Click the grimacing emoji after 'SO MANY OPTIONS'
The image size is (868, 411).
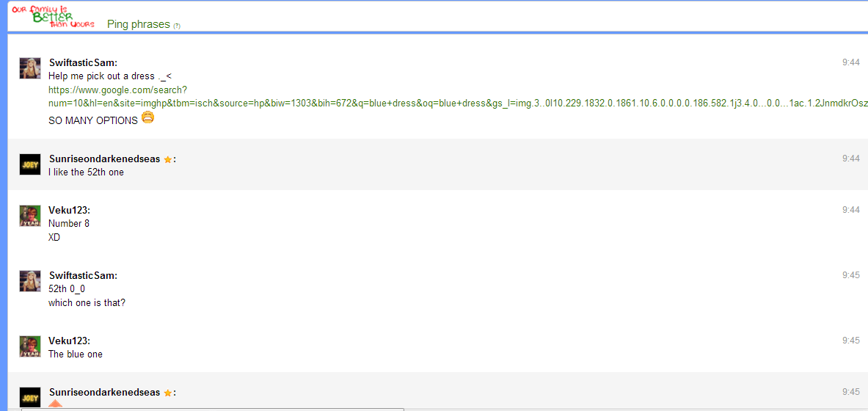pos(147,118)
